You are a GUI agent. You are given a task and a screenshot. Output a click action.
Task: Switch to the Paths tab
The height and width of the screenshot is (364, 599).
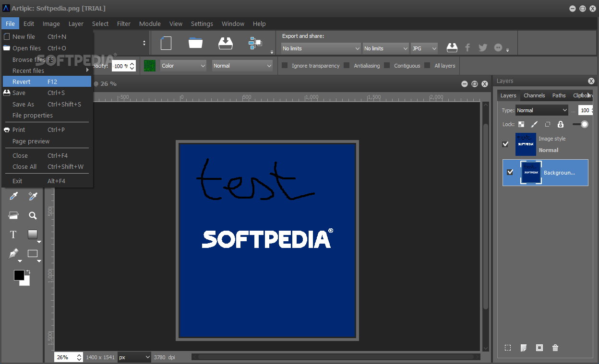click(x=559, y=95)
